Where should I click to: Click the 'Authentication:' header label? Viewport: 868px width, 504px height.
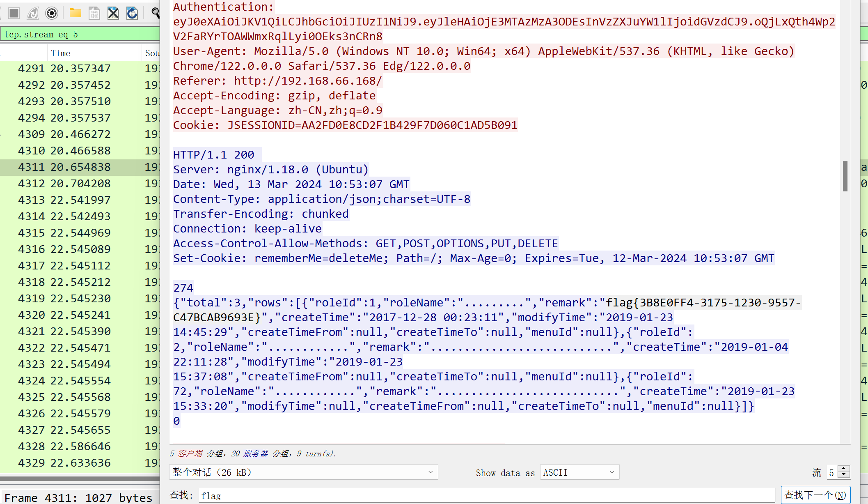tap(224, 7)
